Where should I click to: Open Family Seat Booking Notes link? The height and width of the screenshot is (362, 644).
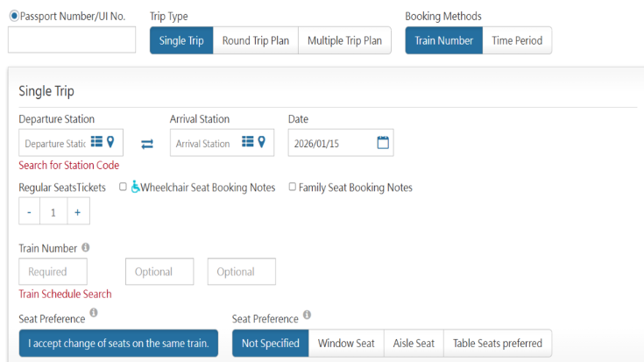(355, 188)
